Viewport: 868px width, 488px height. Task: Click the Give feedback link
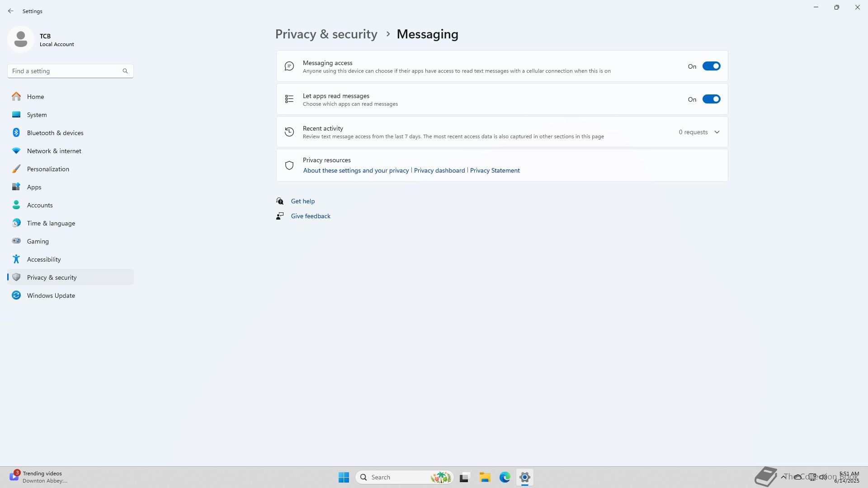click(x=310, y=216)
